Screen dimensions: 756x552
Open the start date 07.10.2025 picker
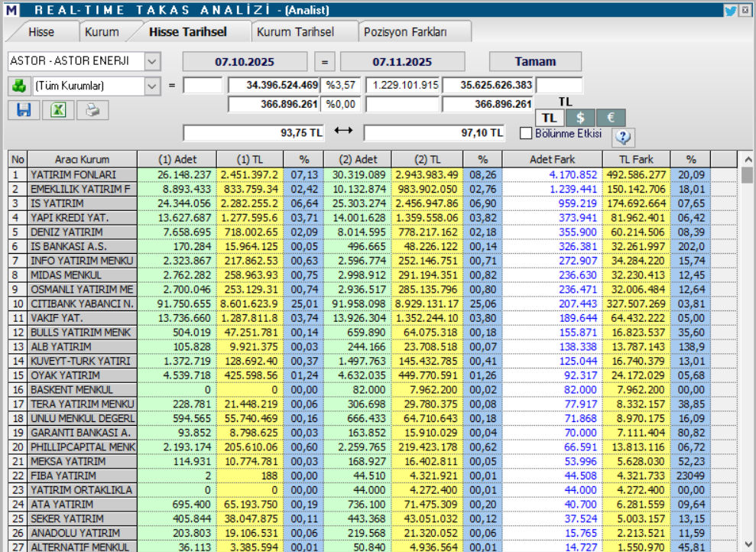(245, 62)
